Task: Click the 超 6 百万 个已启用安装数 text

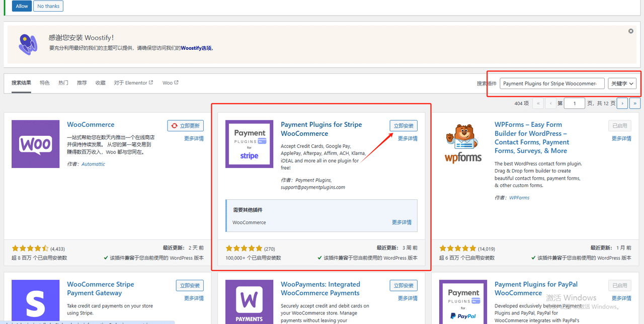Action: pyautogui.click(x=467, y=258)
